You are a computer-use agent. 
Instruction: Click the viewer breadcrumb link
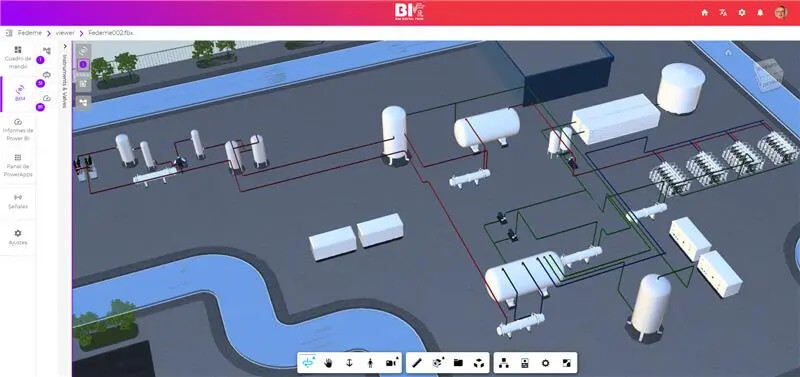click(x=65, y=33)
